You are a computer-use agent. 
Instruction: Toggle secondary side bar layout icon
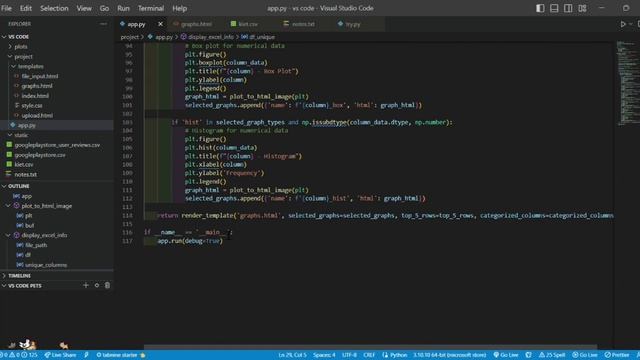point(568,8)
